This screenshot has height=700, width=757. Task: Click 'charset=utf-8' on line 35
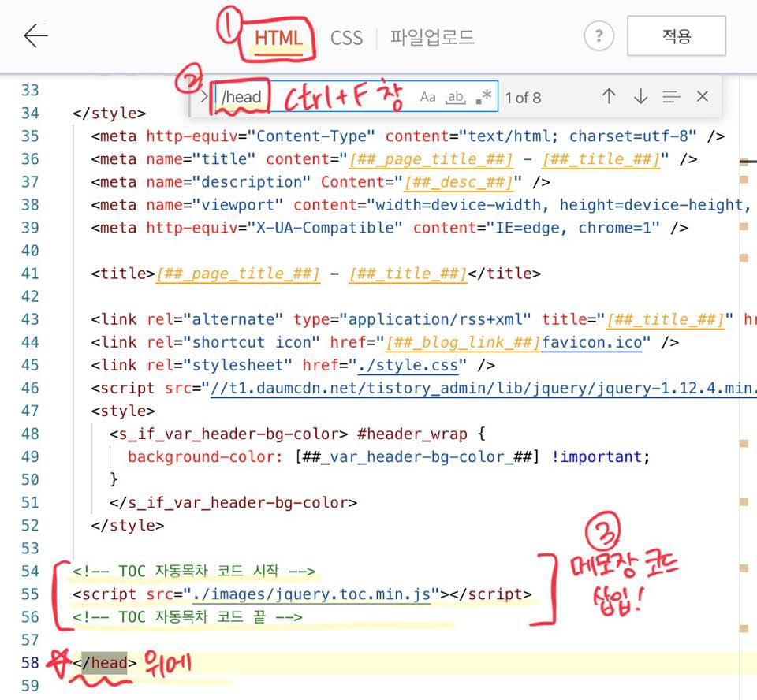(x=628, y=136)
